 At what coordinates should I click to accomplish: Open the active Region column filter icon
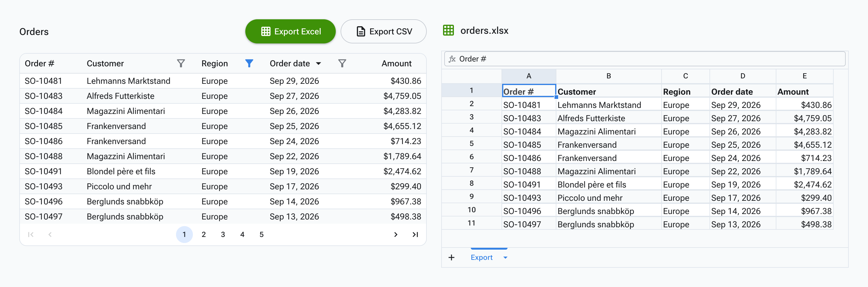[x=249, y=63]
